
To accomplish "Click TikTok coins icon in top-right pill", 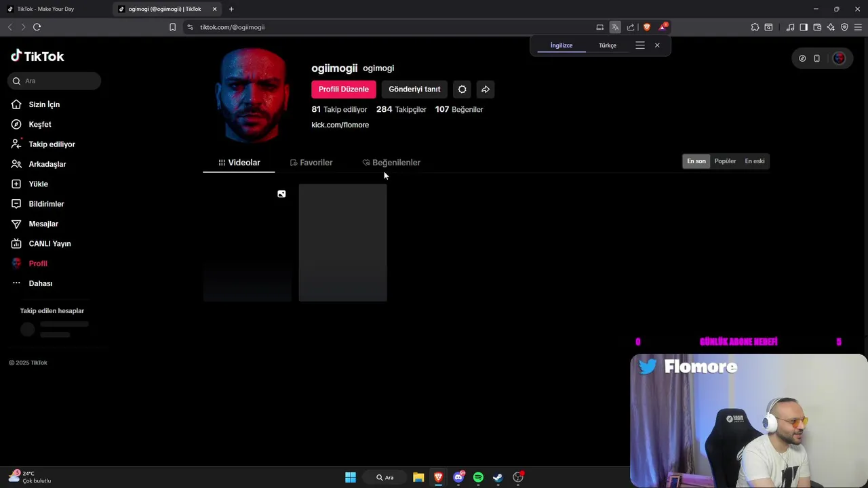I will 802,58.
